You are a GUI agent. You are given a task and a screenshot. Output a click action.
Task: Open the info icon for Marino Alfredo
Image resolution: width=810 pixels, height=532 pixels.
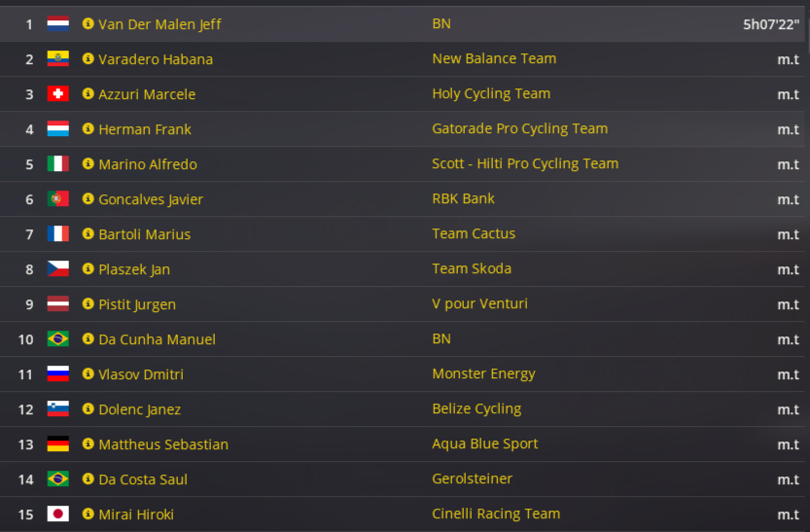pyautogui.click(x=88, y=163)
